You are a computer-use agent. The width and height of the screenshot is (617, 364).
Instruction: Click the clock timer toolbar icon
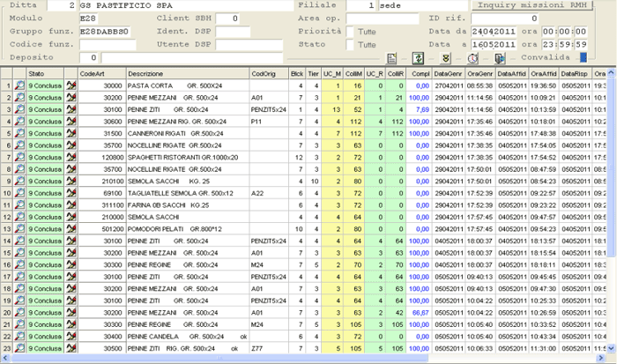point(472,58)
